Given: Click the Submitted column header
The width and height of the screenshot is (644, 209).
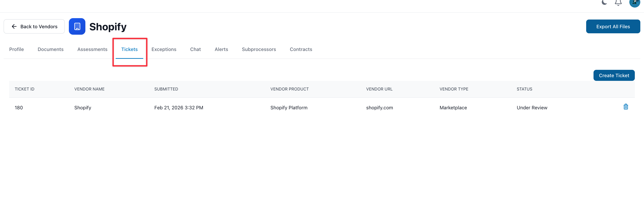Looking at the screenshot, I should [x=166, y=89].
